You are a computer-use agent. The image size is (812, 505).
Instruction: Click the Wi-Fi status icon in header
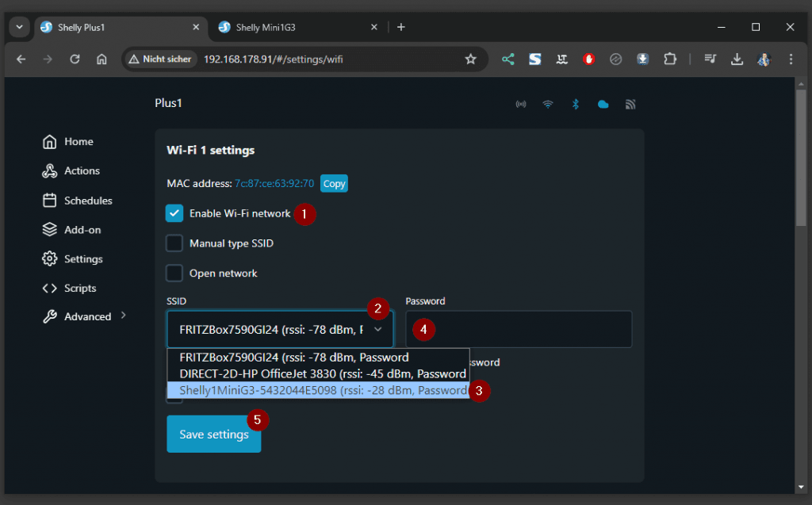548,104
